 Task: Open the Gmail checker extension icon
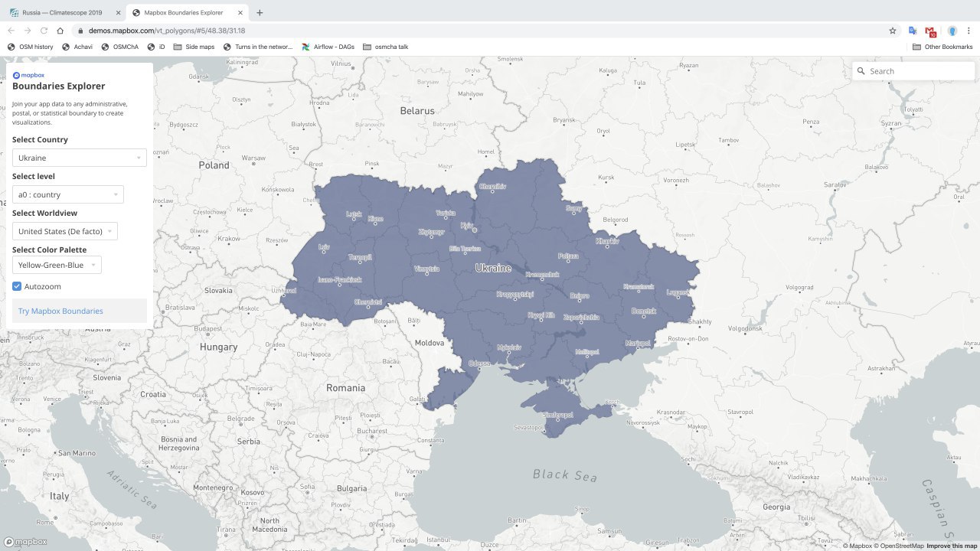click(x=930, y=31)
